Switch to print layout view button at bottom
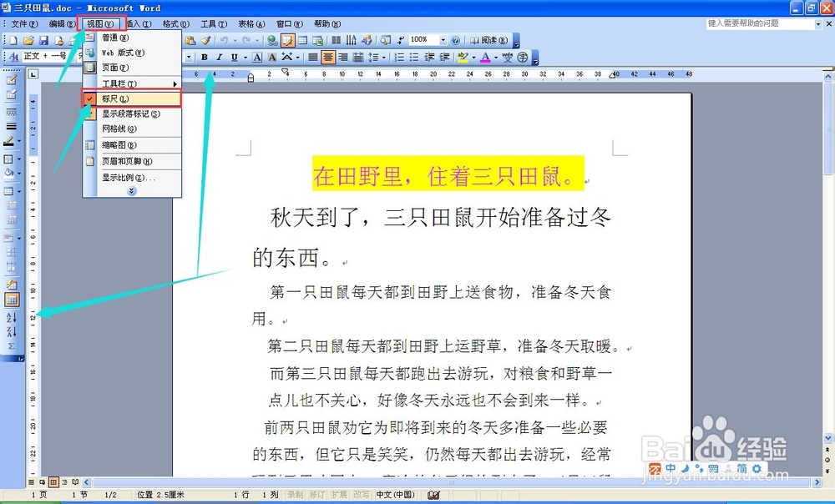 coord(53,482)
